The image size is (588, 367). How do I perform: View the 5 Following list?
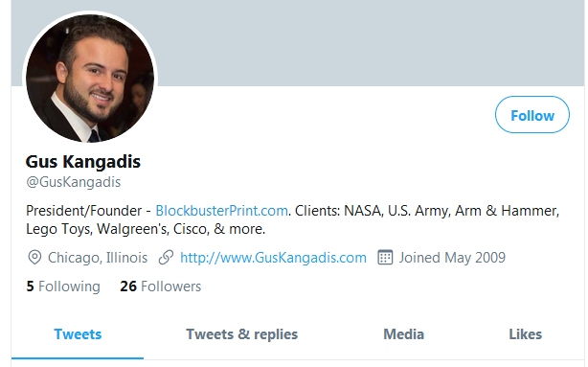63,287
